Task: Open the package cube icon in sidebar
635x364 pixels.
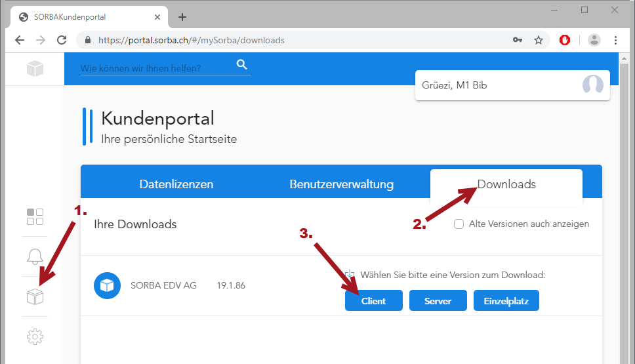Action: tap(35, 296)
